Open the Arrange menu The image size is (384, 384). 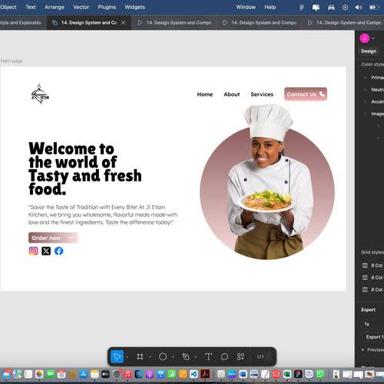(x=54, y=7)
